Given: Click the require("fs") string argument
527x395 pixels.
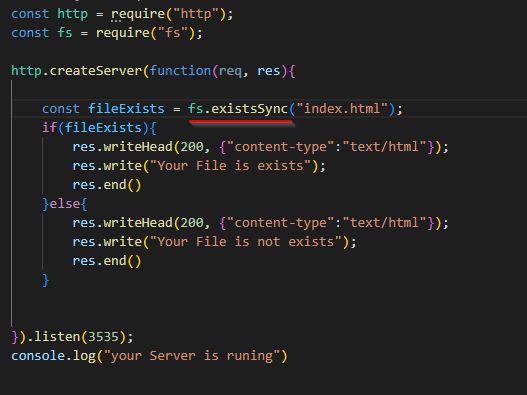Looking at the screenshot, I should [173, 33].
